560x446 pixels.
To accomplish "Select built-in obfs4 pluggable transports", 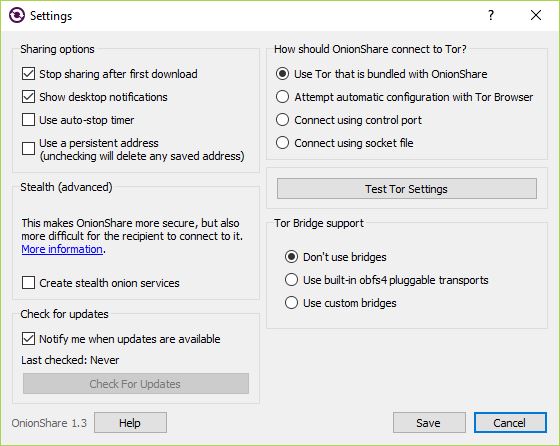I will pyautogui.click(x=291, y=280).
